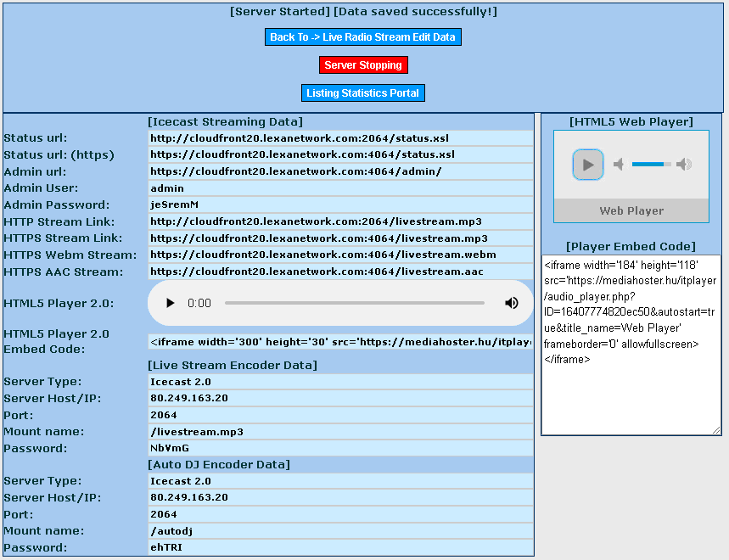Click the [Auto DJ Encoder Data] heading
Screen dimensions: 729x560
coord(219,465)
